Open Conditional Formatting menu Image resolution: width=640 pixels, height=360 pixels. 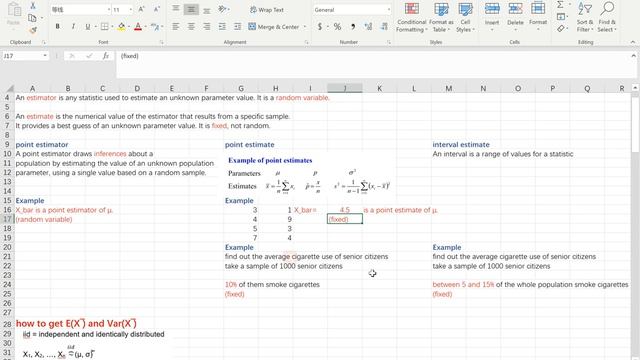412,18
